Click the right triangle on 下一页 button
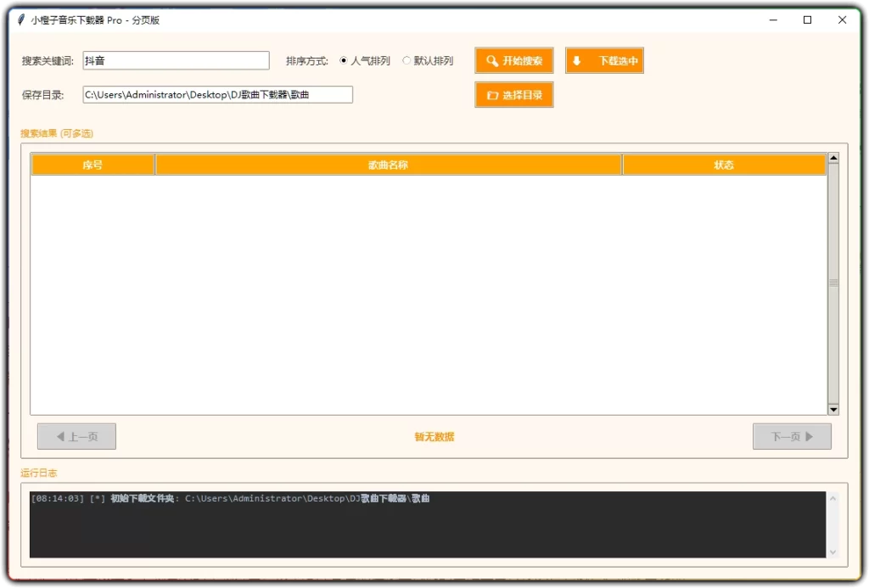 [809, 437]
